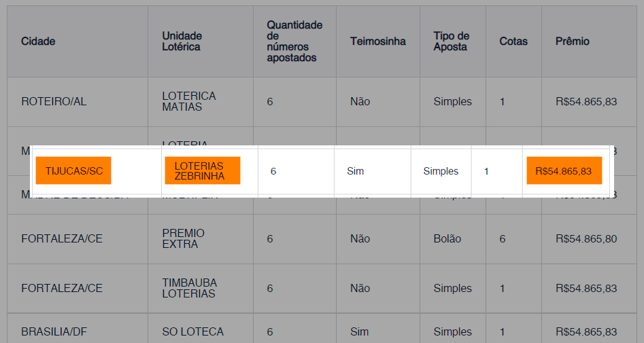This screenshot has width=644, height=343.
Task: Click "Quantidade de números apostados" header
Action: pos(294,41)
